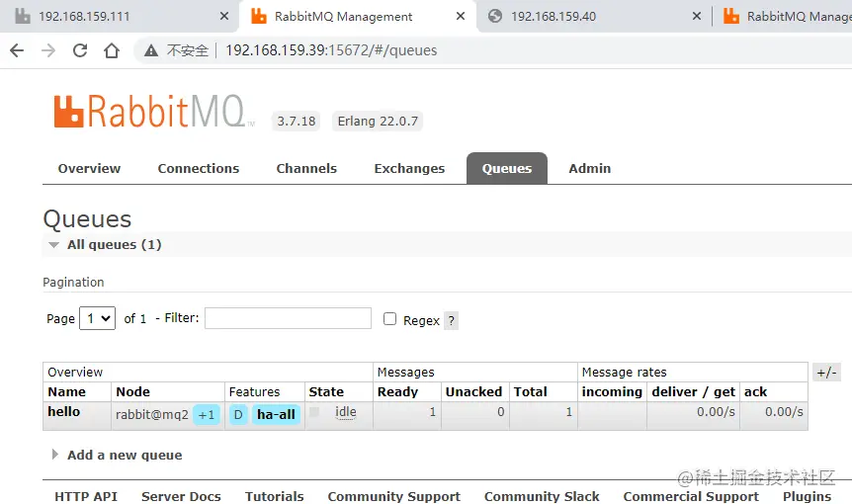Click the browser forward arrow
The image size is (852, 504).
pos(48,50)
